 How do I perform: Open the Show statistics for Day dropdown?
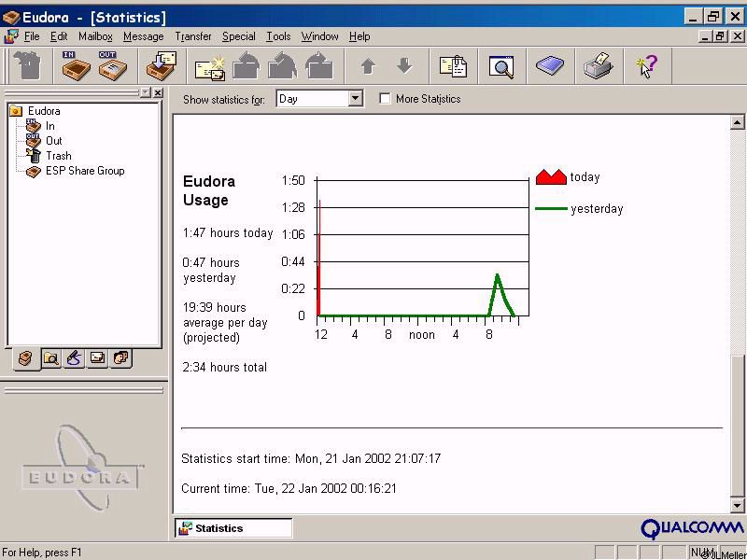point(355,99)
